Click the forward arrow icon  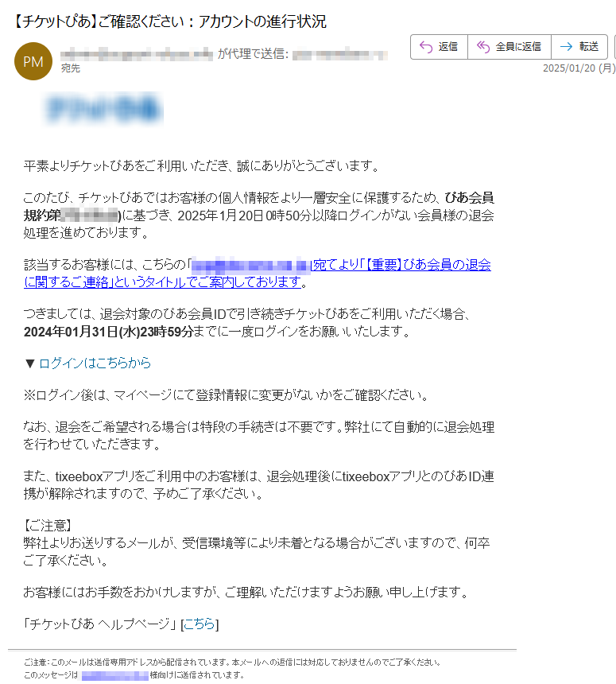click(x=566, y=47)
